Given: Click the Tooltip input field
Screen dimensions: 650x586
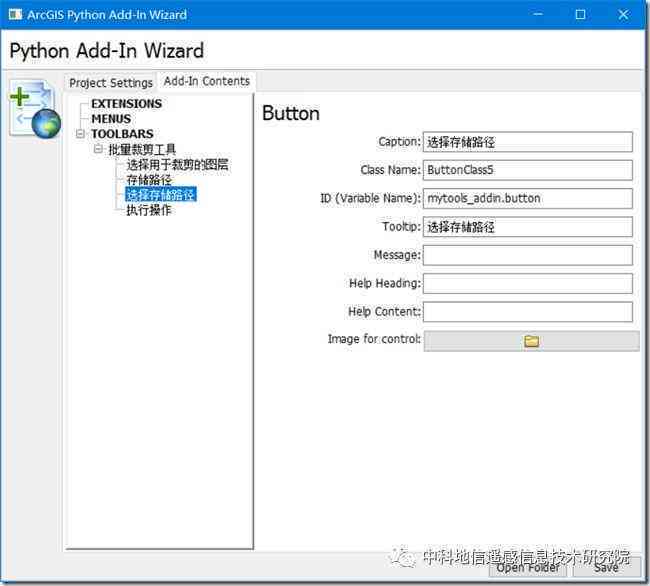Looking at the screenshot, I should point(528,227).
